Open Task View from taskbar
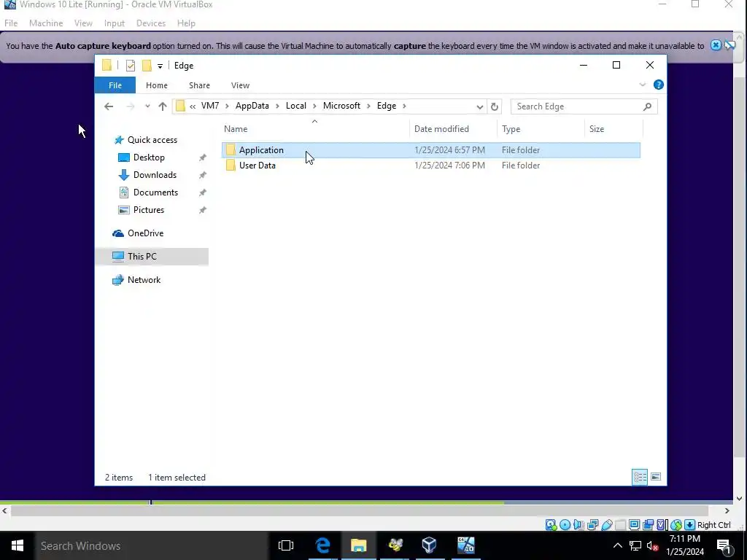The image size is (747, 560). point(286,545)
